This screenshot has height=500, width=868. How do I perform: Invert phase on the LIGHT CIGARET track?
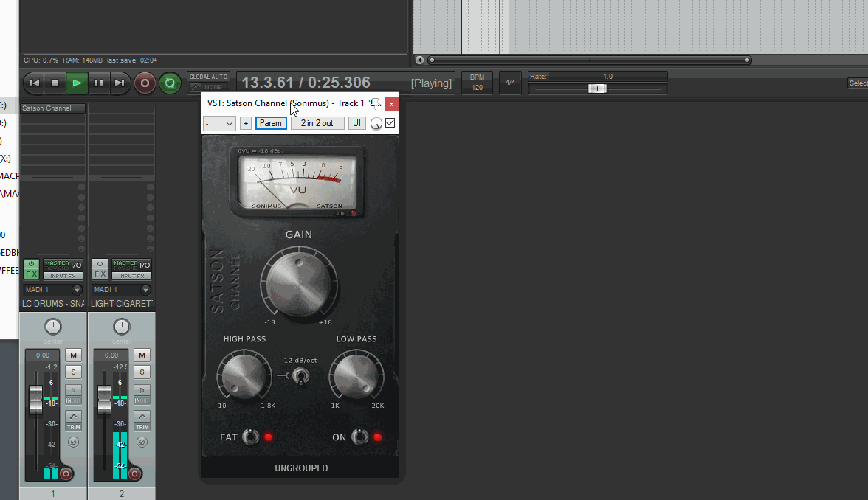[x=142, y=442]
